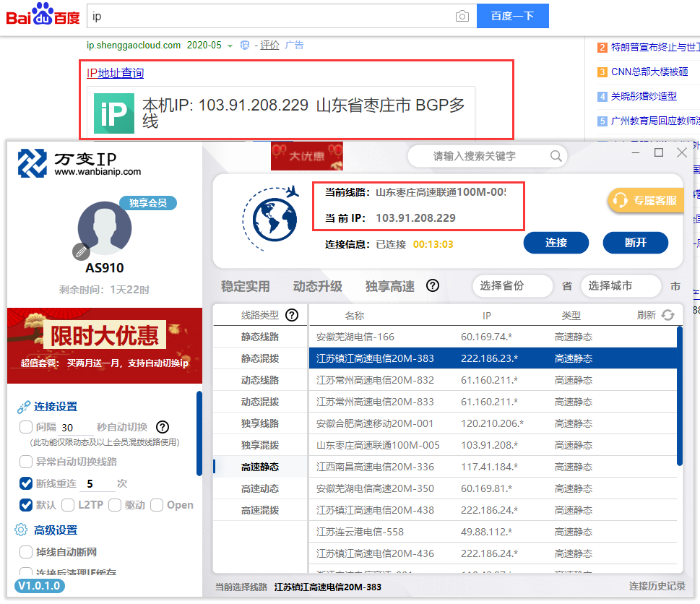Click the 连接设置 link icon
The image size is (700, 604).
[24, 407]
